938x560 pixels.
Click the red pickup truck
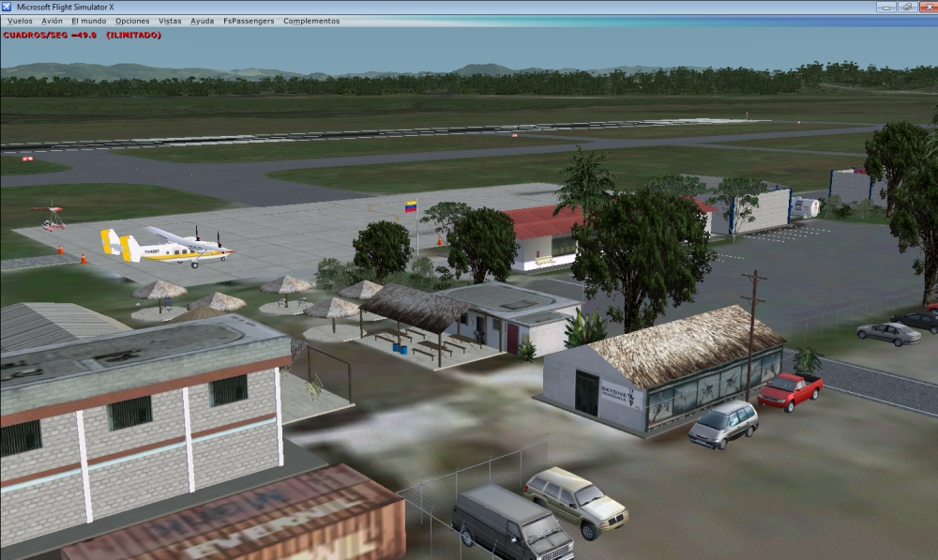click(790, 392)
